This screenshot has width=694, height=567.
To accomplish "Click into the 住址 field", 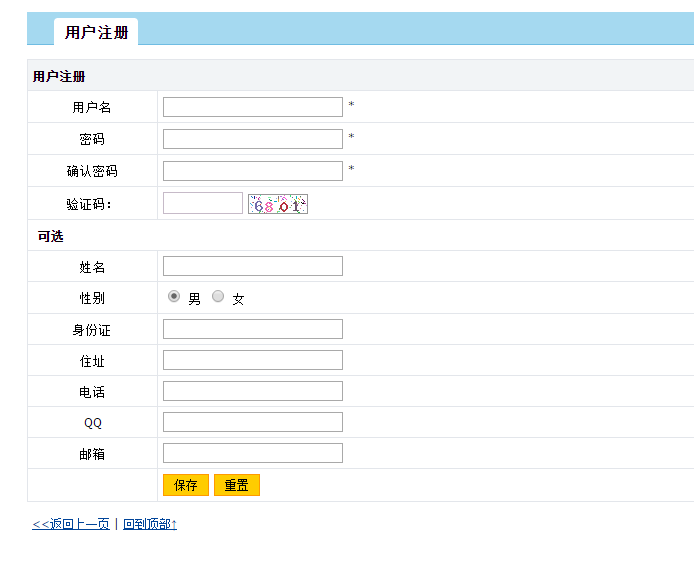I will [x=252, y=360].
